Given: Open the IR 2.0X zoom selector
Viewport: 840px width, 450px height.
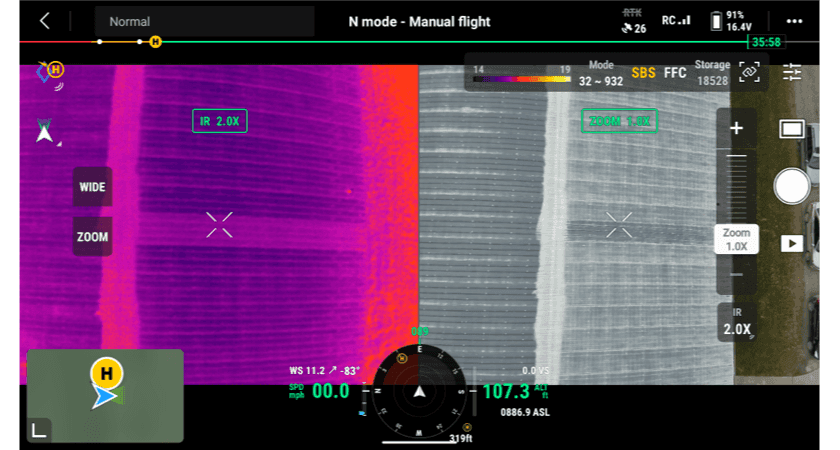Looking at the screenshot, I should (736, 322).
